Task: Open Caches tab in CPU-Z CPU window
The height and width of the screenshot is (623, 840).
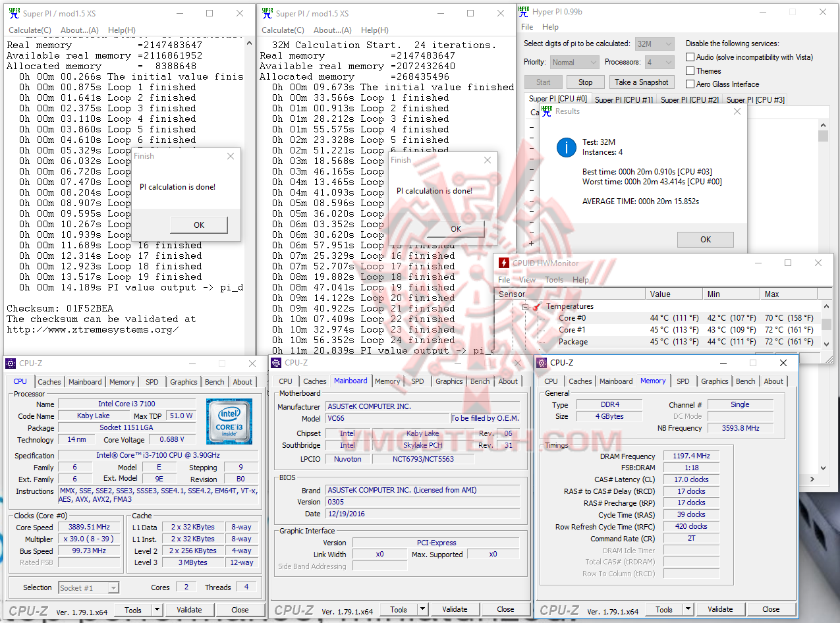Action: pyautogui.click(x=49, y=382)
